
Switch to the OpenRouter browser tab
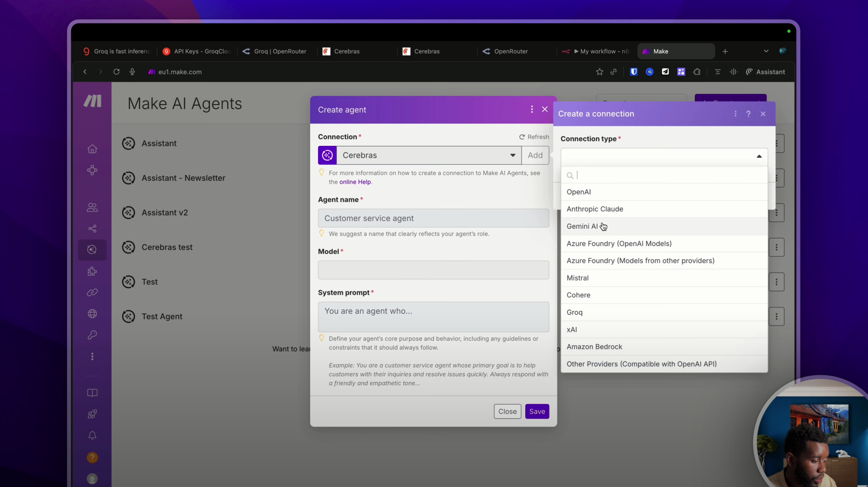(x=506, y=51)
